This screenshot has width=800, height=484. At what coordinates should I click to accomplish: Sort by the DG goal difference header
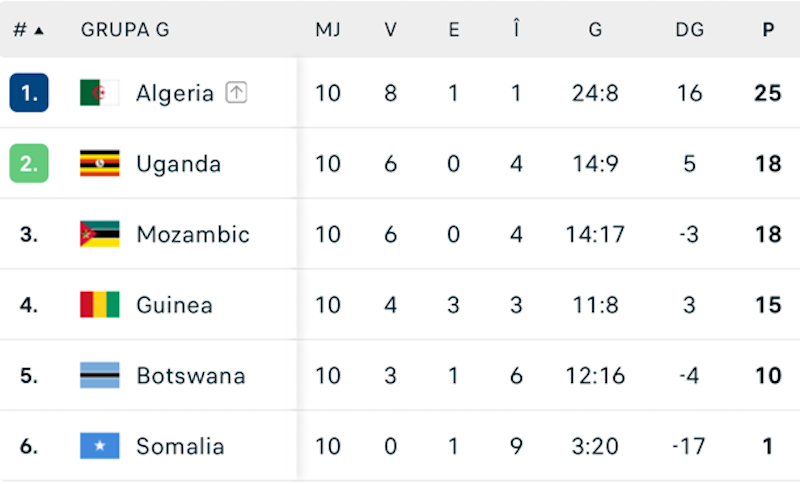pyautogui.click(x=689, y=30)
